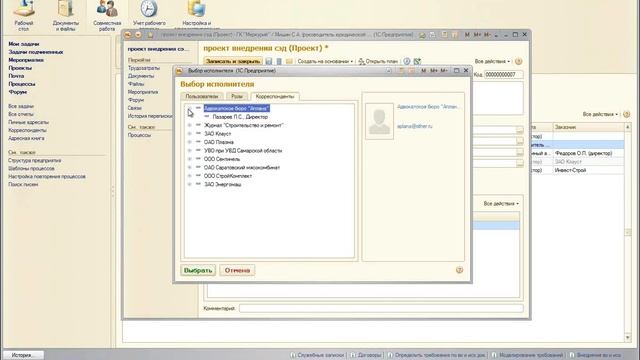Click help icon next to project Все действия
640x360 pixels.
(x=518, y=61)
